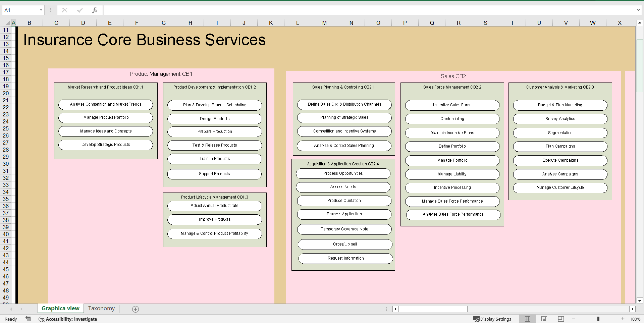This screenshot has height=324, width=644.
Task: Switch to Page Layout view icon
Action: [x=544, y=319]
